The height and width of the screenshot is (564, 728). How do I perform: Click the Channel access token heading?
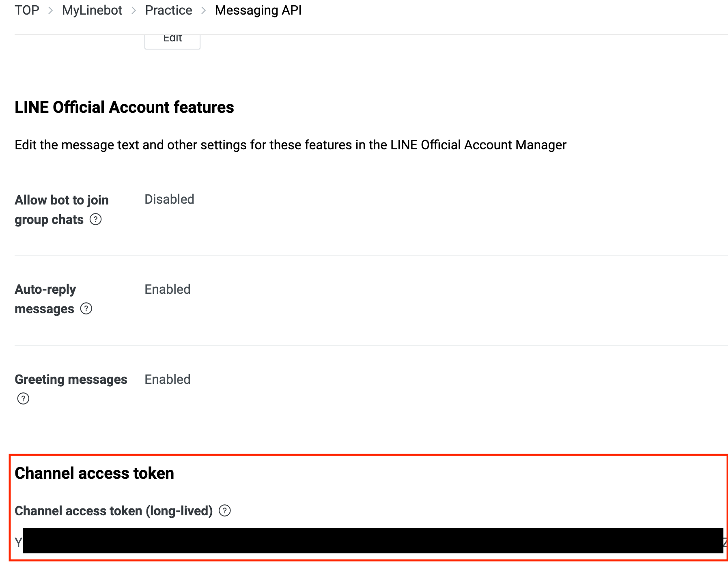[x=94, y=474]
